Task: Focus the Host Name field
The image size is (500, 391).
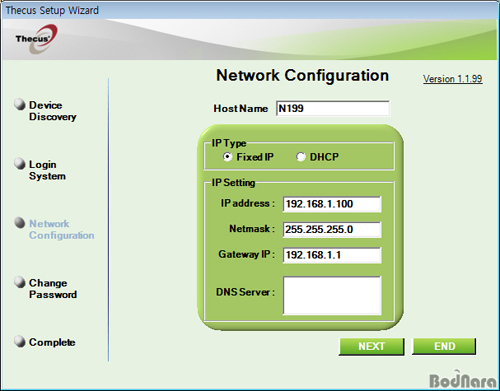Action: click(x=333, y=108)
